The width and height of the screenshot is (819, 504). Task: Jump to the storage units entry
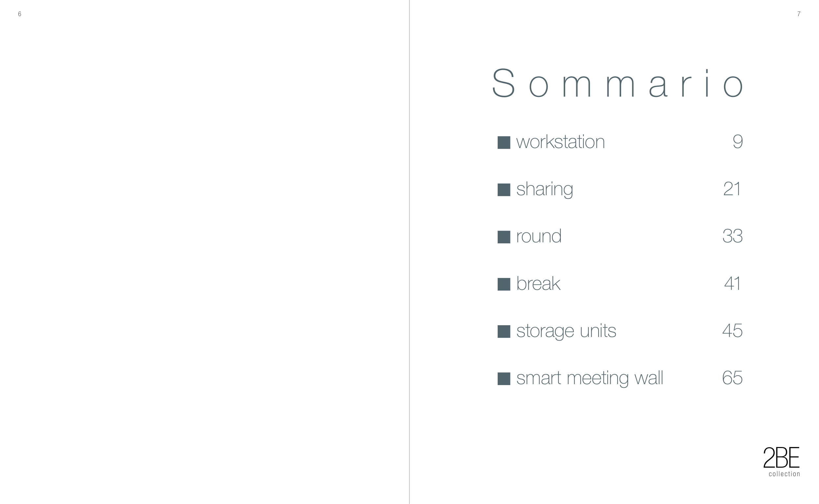566,331
